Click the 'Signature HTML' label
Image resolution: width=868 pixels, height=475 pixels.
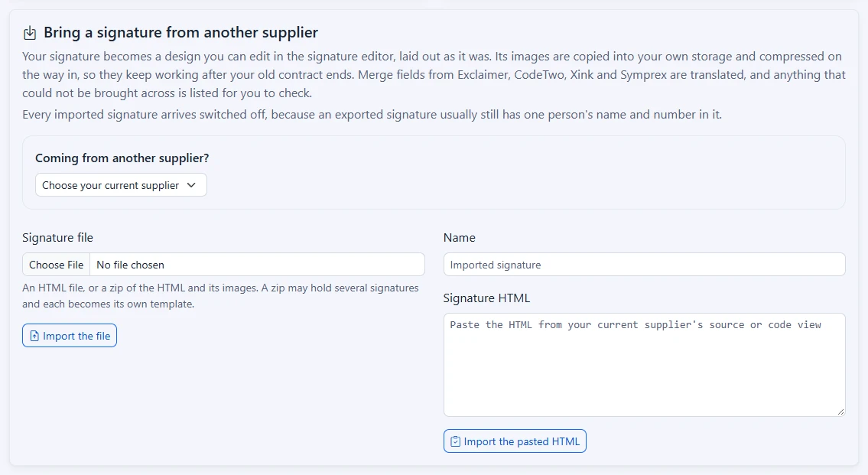[x=486, y=298]
